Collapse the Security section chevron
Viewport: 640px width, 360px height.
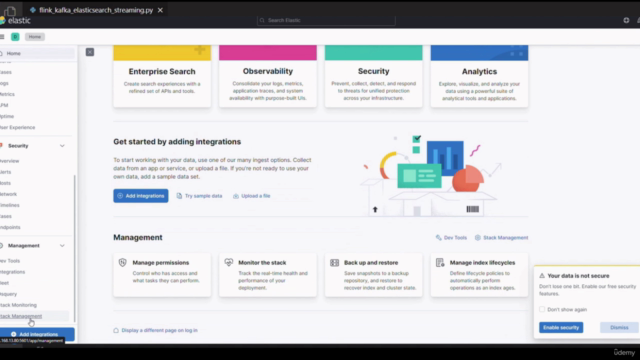click(x=62, y=146)
